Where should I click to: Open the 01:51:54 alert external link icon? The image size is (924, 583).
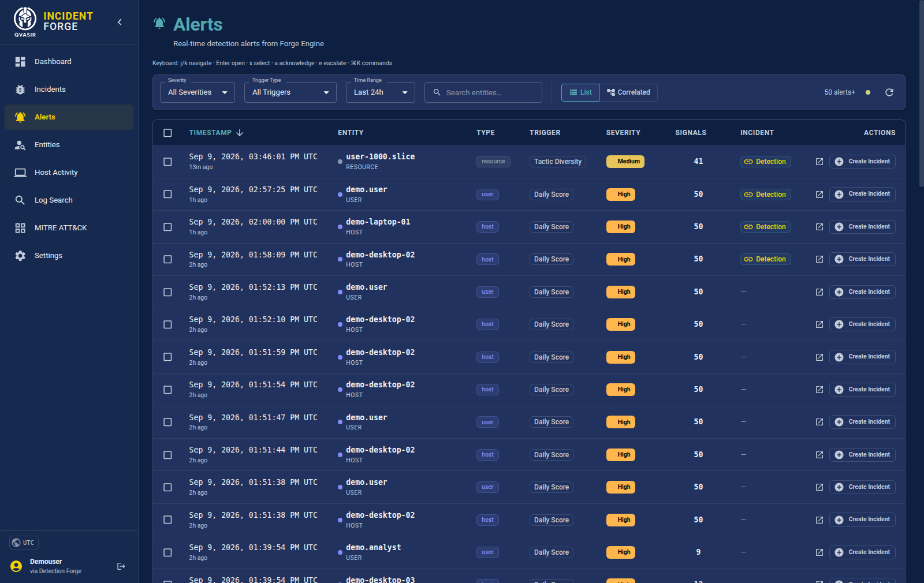[x=819, y=390]
